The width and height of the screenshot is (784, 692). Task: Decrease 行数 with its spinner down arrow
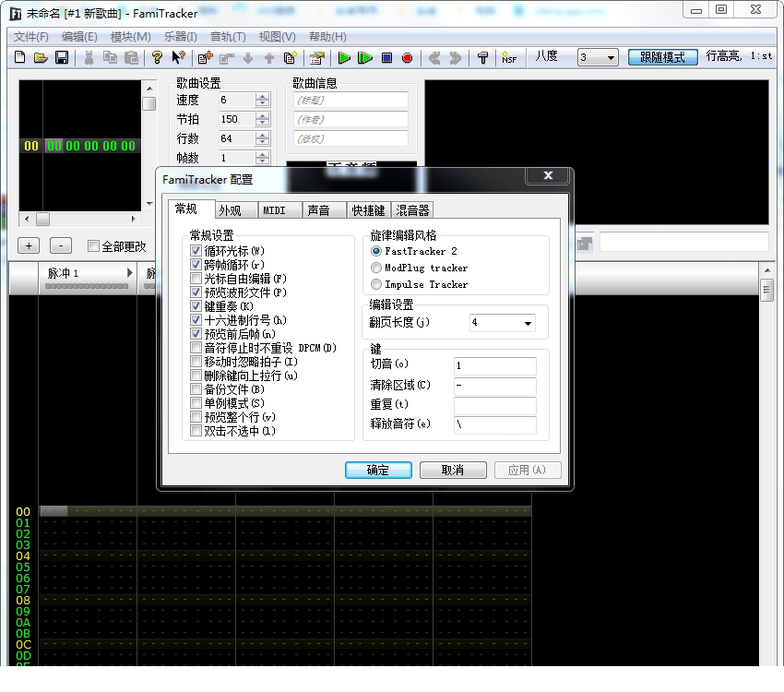point(262,141)
